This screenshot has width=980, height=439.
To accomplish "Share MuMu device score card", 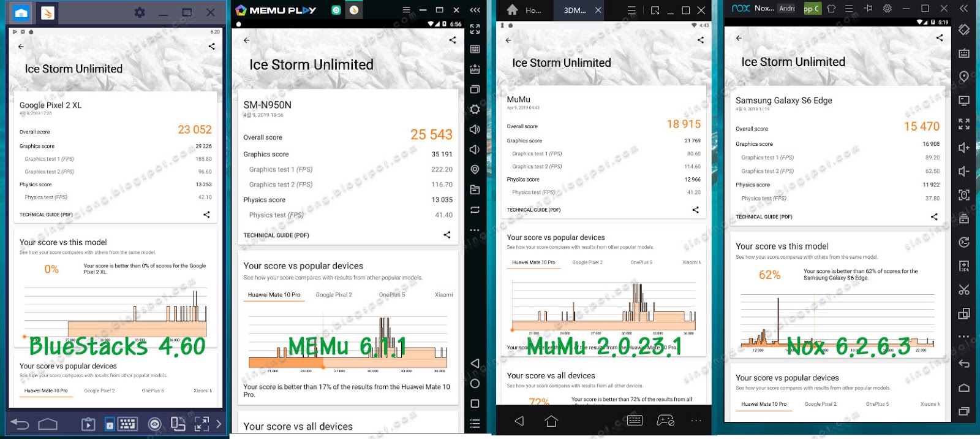I will pos(695,210).
